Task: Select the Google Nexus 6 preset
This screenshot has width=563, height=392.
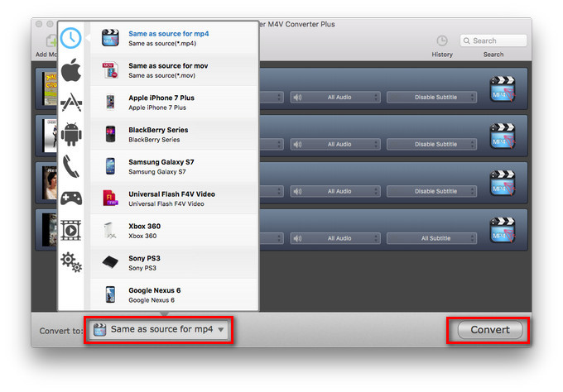Action: point(175,294)
